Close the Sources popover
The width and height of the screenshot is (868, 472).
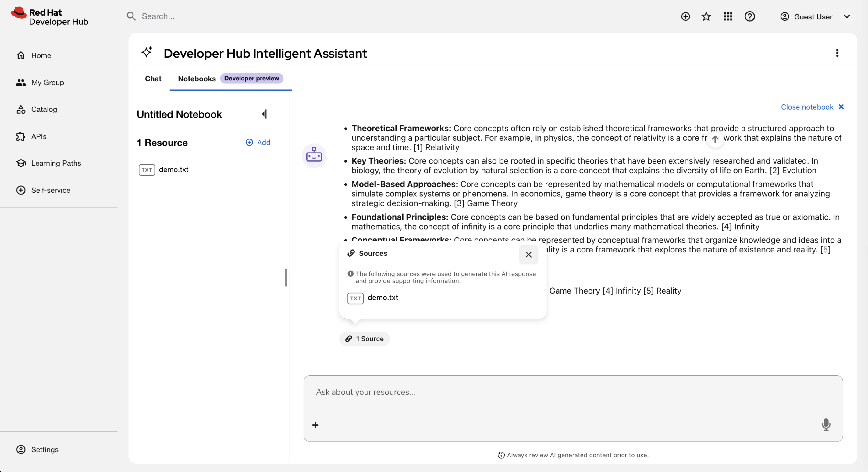pyautogui.click(x=528, y=255)
